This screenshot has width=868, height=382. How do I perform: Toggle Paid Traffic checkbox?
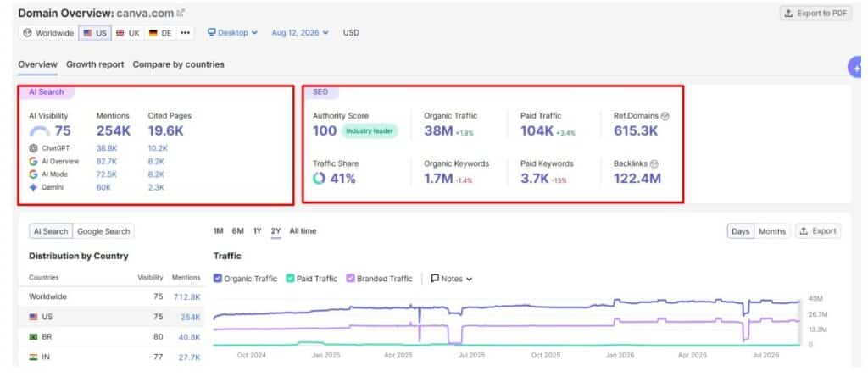[290, 278]
